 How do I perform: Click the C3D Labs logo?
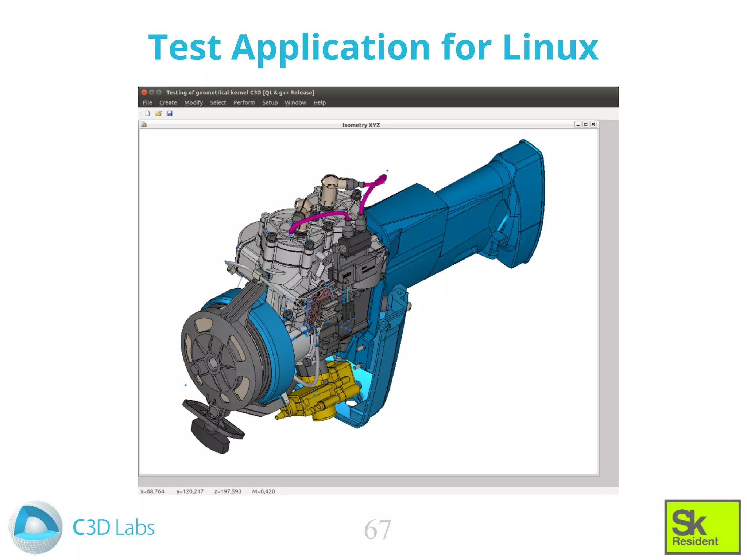[x=82, y=527]
